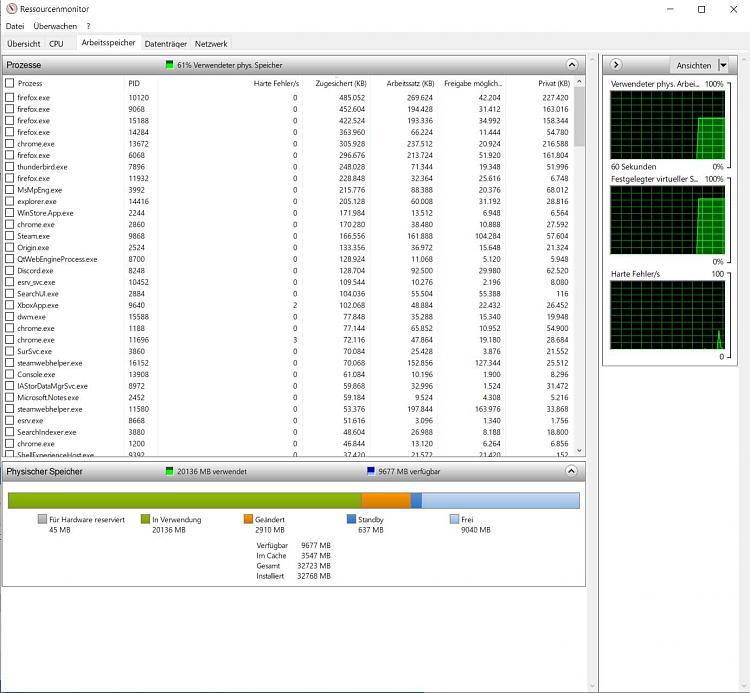This screenshot has width=750, height=693.
Task: Sort processes by PID column header
Action: pos(135,83)
